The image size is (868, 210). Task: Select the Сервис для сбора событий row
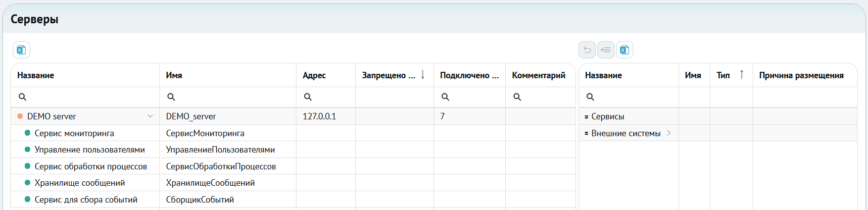293,199
